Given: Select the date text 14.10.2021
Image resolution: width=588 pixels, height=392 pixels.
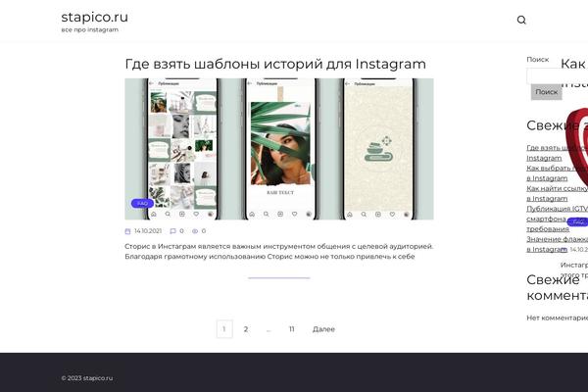Looking at the screenshot, I should 148,231.
